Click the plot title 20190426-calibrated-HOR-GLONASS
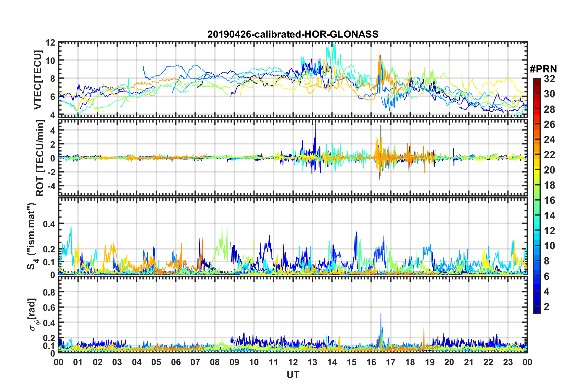The height and width of the screenshot is (392, 586). (293, 34)
